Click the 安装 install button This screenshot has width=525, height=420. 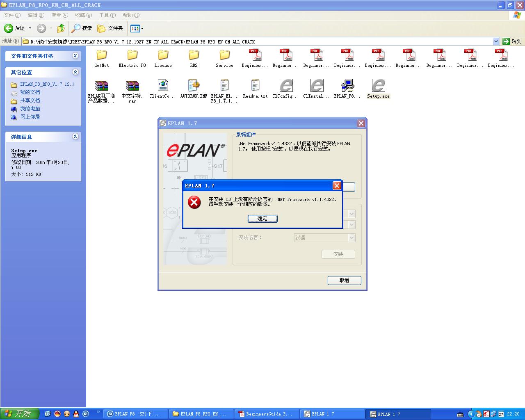pos(338,254)
